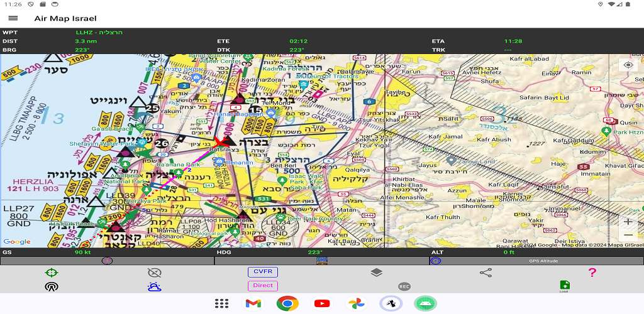Start track recording with REC button
Screen dimensions: 644x314
point(404,286)
